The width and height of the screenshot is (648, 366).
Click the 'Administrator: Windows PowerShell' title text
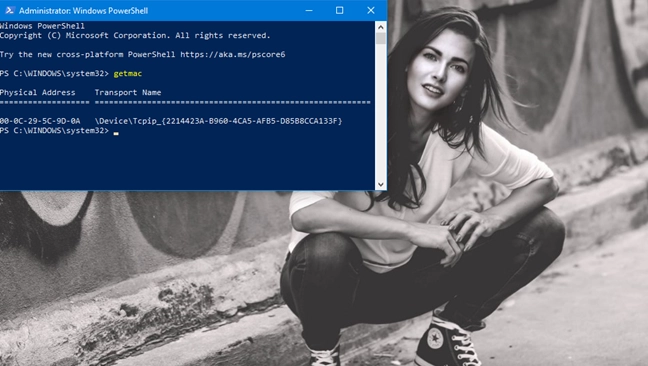tap(83, 11)
